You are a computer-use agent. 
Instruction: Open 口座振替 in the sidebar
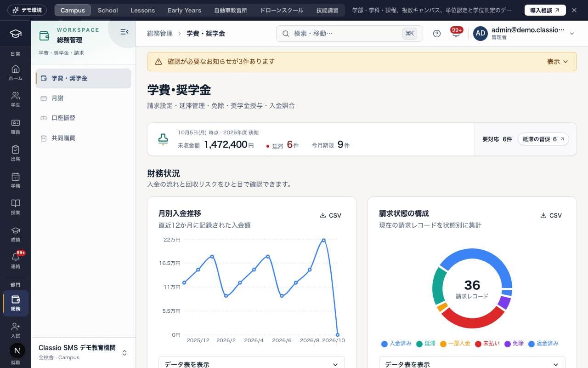tap(83, 118)
